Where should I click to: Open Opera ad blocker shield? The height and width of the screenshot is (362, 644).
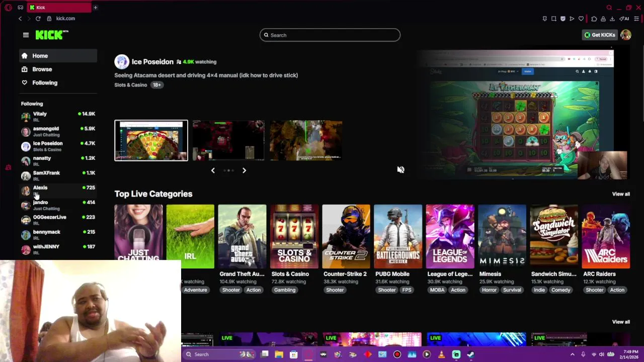pos(562,19)
